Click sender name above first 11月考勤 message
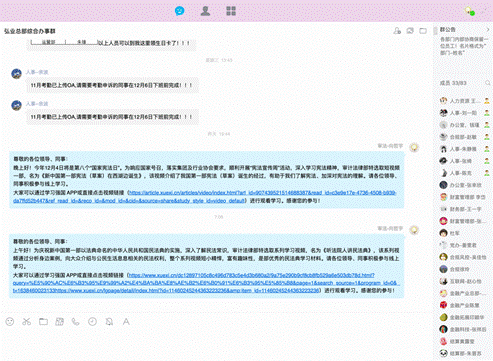This screenshot has height=361, width=493. (37, 72)
